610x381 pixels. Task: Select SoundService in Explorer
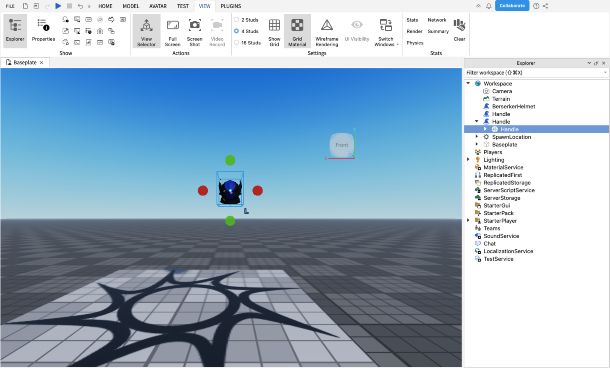click(x=501, y=236)
